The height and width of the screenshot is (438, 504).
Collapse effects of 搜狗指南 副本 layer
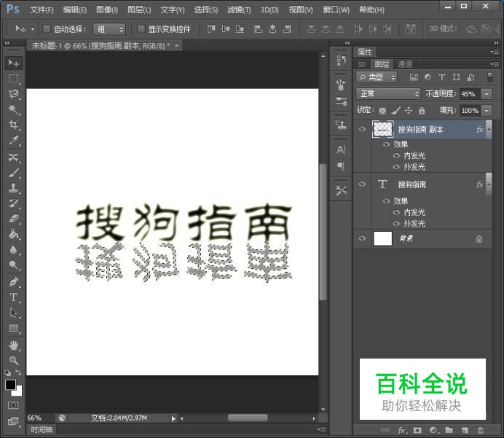489,129
